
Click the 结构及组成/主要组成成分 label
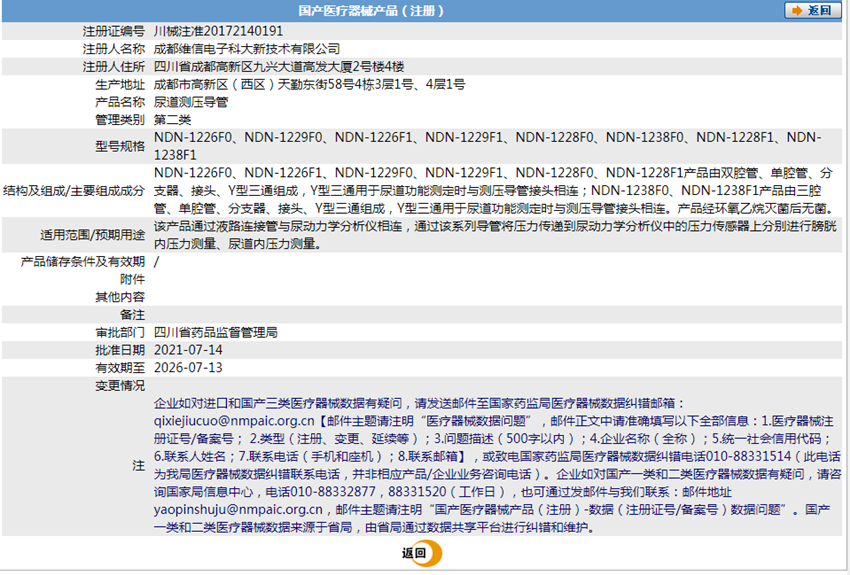click(74, 191)
